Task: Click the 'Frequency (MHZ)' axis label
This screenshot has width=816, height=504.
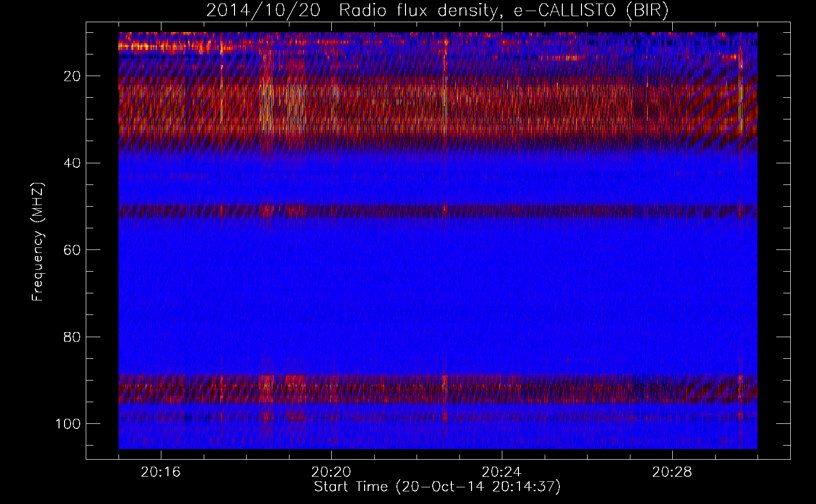Action: (x=38, y=242)
